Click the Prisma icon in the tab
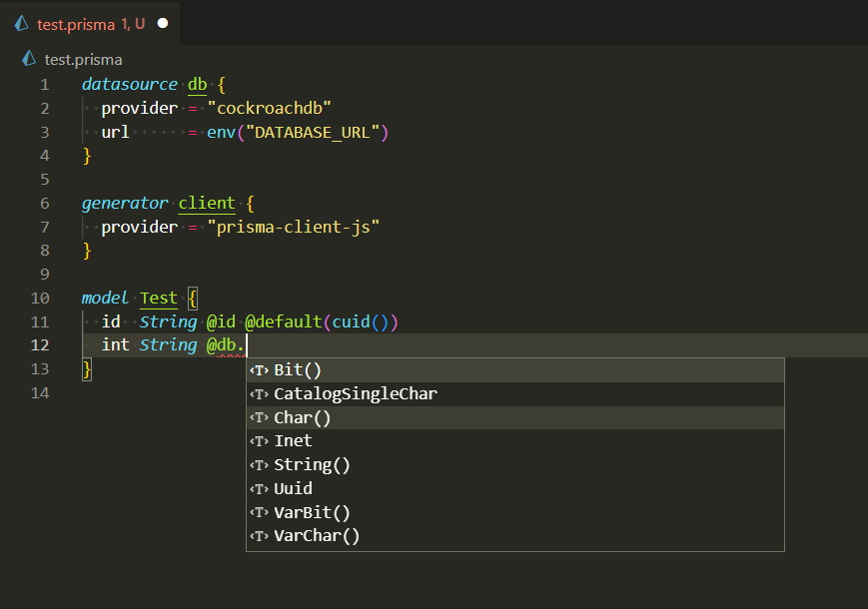Screen dimensions: 868x609 click(x=22, y=23)
